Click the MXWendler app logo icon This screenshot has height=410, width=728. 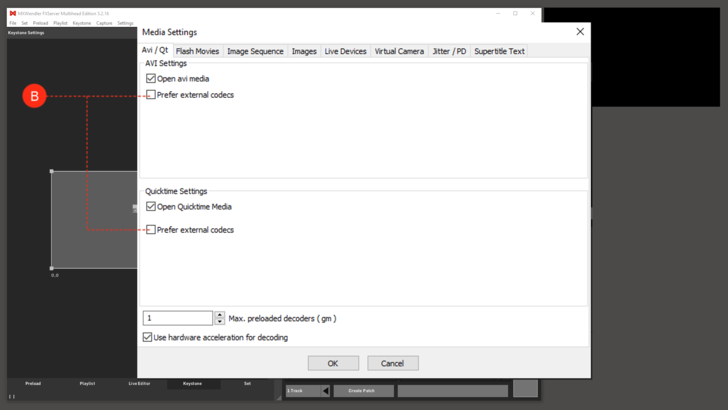tap(13, 13)
